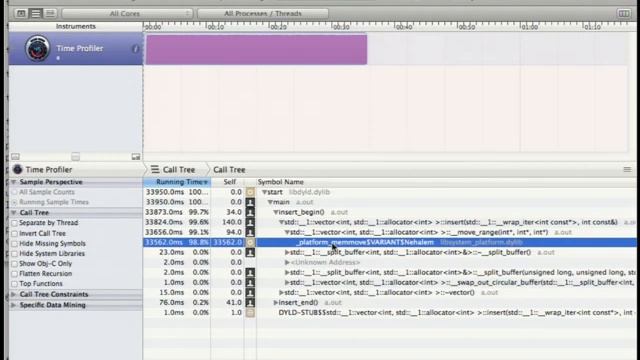640x360 pixels.
Task: Click the Time Profiler icon in the detail bar
Action: [17, 169]
